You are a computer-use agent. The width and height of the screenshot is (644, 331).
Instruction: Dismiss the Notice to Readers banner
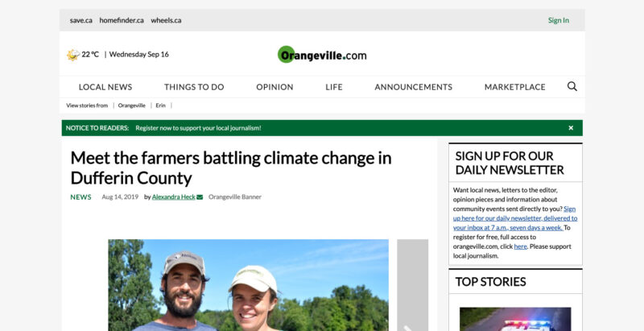coord(571,128)
